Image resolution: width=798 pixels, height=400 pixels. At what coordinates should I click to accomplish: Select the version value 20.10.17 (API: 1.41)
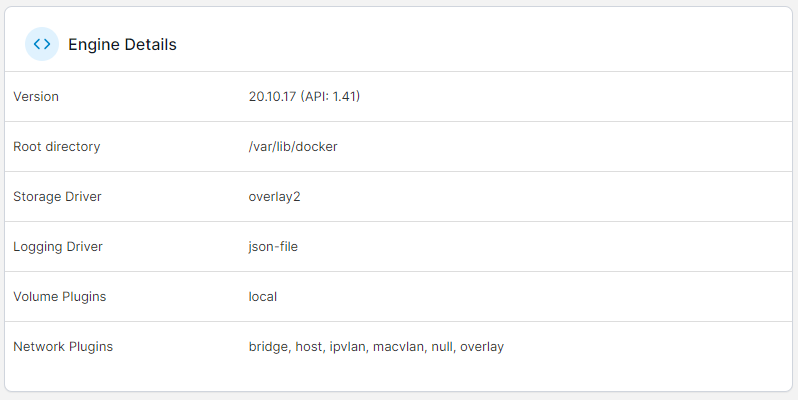(x=304, y=97)
